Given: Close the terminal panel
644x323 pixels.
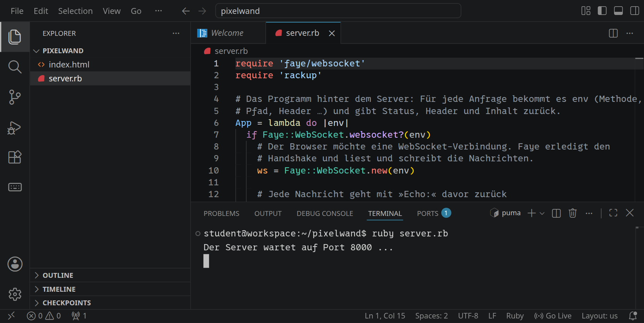Looking at the screenshot, I should click(x=630, y=213).
